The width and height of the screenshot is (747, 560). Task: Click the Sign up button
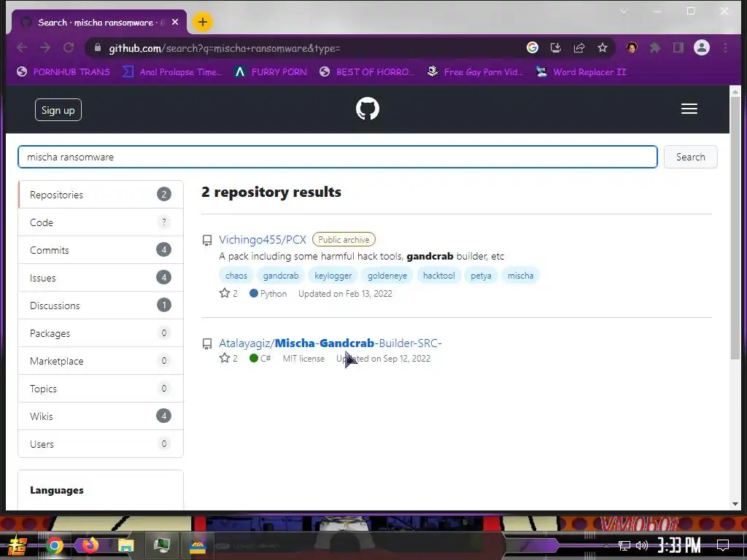(x=58, y=110)
